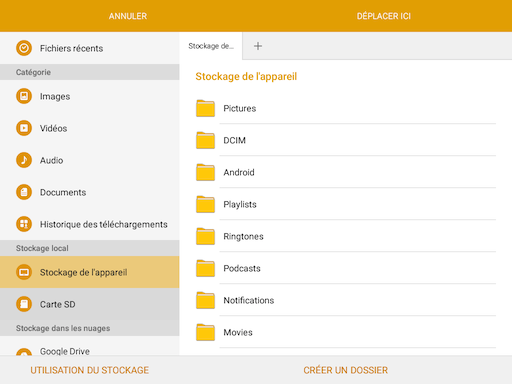Select Stockage de l'appareil sidebar label
Viewport: 512px width, 384px height.
click(x=84, y=272)
